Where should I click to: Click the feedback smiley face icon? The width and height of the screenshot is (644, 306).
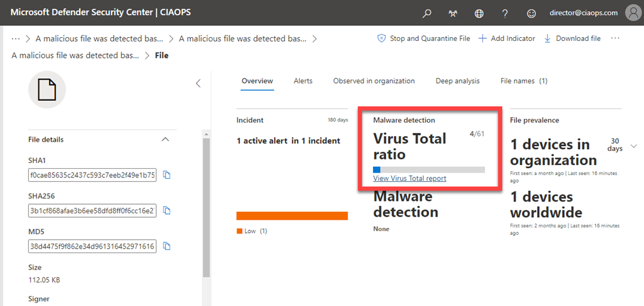(x=531, y=13)
